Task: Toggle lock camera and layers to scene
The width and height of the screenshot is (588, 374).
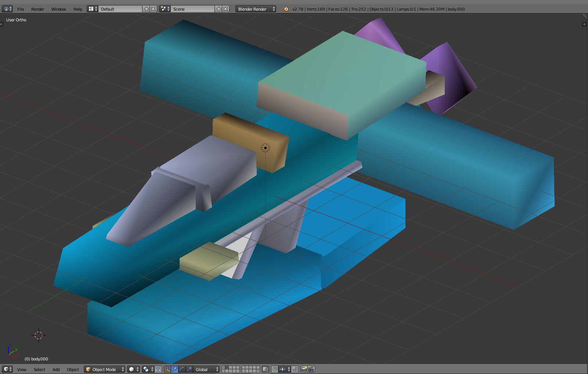Action: point(266,369)
